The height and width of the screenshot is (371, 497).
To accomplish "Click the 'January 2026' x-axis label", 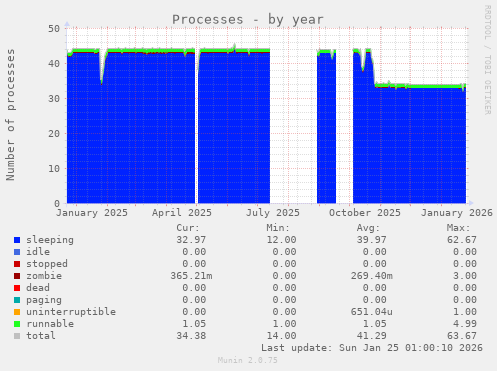I will pyautogui.click(x=457, y=213).
